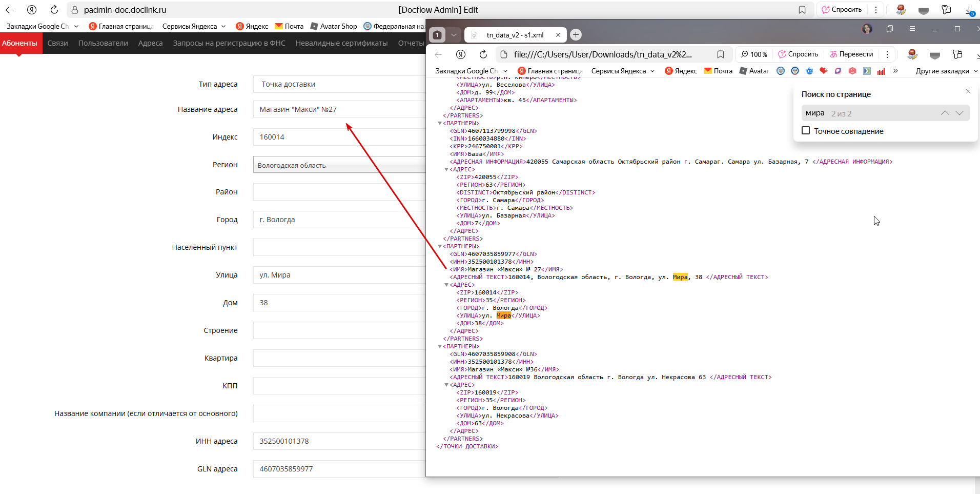Click the empty КПП input field
Image resolution: width=980 pixels, height=494 pixels.
click(x=339, y=386)
